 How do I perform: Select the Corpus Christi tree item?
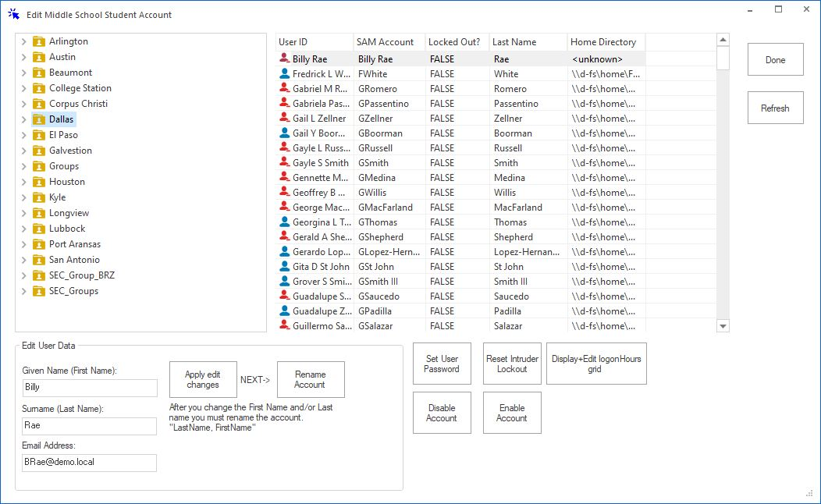tap(78, 104)
